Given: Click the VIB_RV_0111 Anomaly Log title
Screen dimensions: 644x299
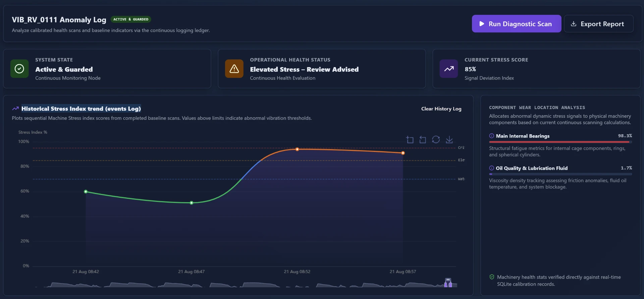Looking at the screenshot, I should (x=59, y=20).
